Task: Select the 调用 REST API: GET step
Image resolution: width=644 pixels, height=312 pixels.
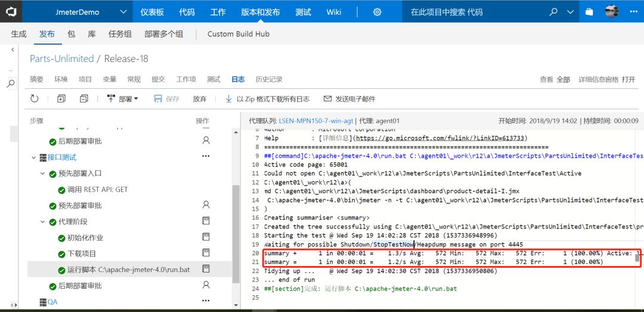Action: click(97, 190)
